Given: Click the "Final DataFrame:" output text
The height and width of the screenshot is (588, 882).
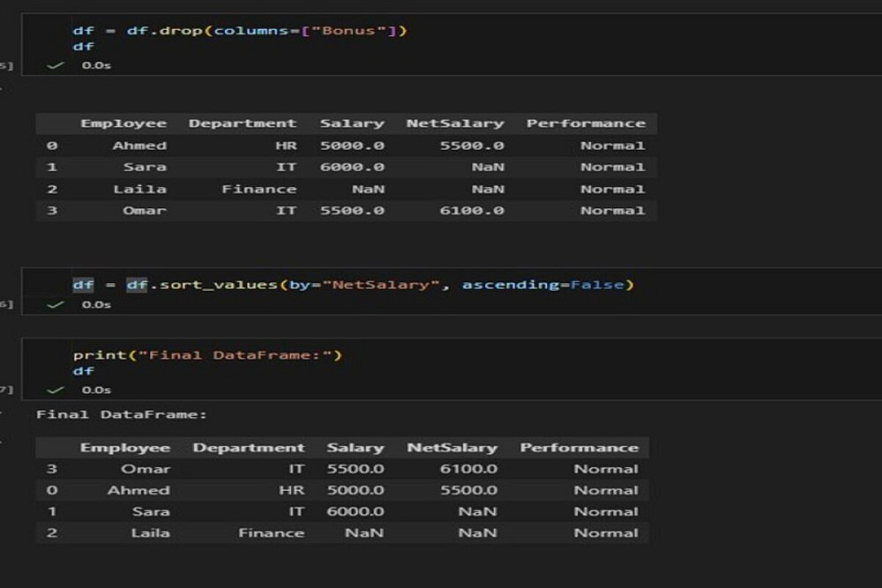Looking at the screenshot, I should [x=121, y=414].
